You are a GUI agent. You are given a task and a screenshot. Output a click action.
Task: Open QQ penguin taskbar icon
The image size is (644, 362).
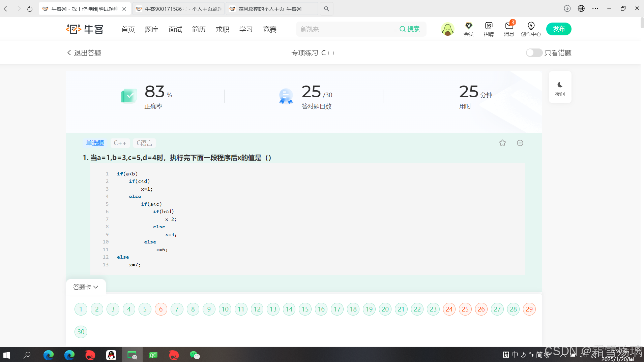[111, 355]
